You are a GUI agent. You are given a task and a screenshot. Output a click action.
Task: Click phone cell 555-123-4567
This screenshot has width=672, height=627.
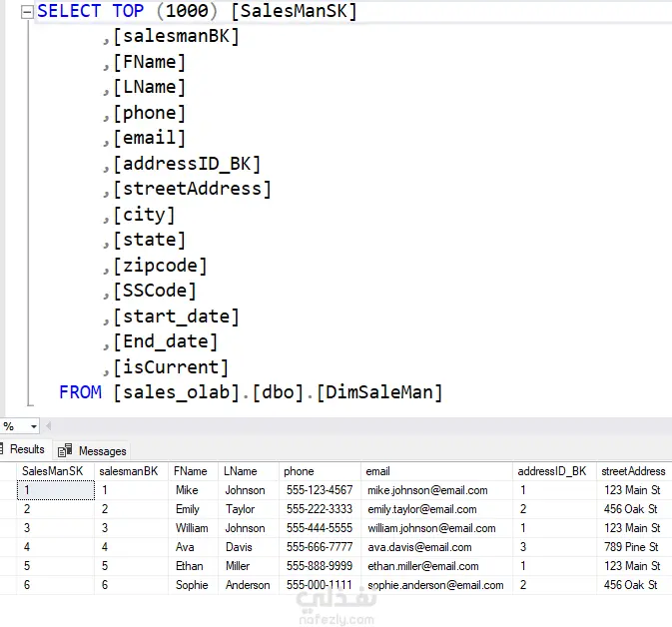pos(320,490)
